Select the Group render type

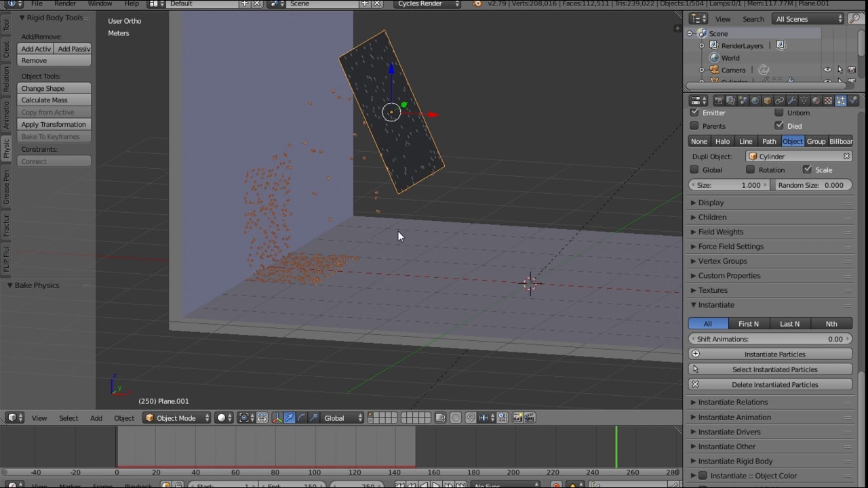click(x=816, y=141)
